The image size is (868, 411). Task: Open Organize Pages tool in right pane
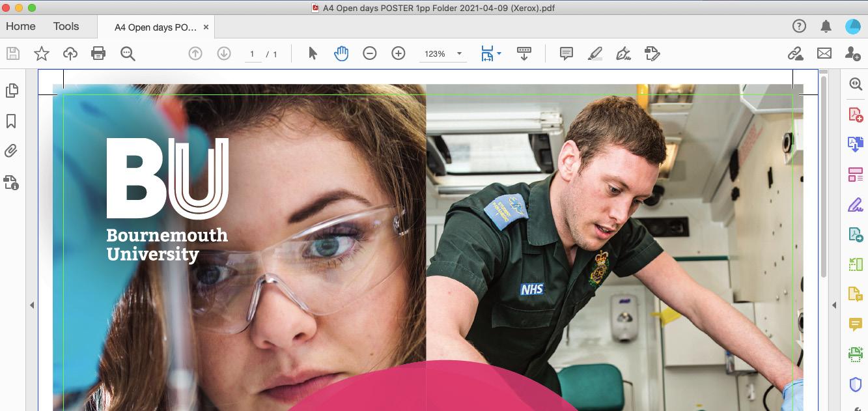point(856,174)
